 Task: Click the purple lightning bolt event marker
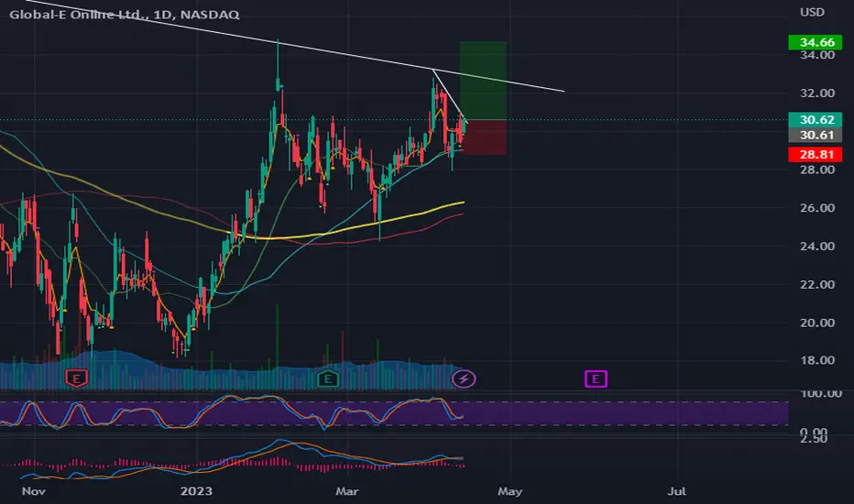[464, 378]
